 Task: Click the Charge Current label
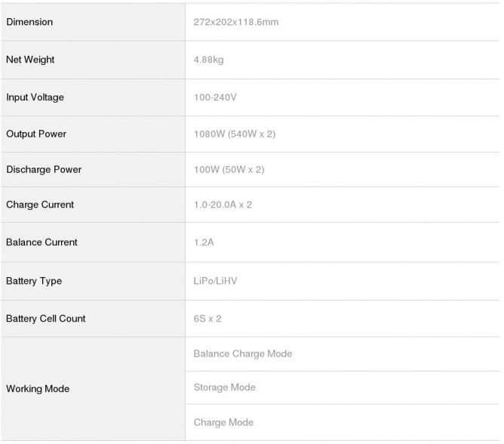click(x=40, y=205)
